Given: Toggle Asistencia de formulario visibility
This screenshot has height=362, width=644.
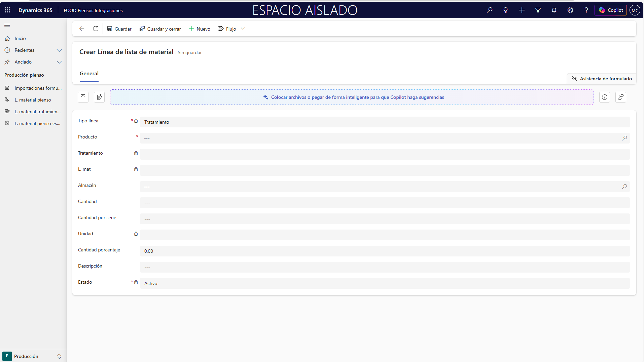Looking at the screenshot, I should coord(602,79).
